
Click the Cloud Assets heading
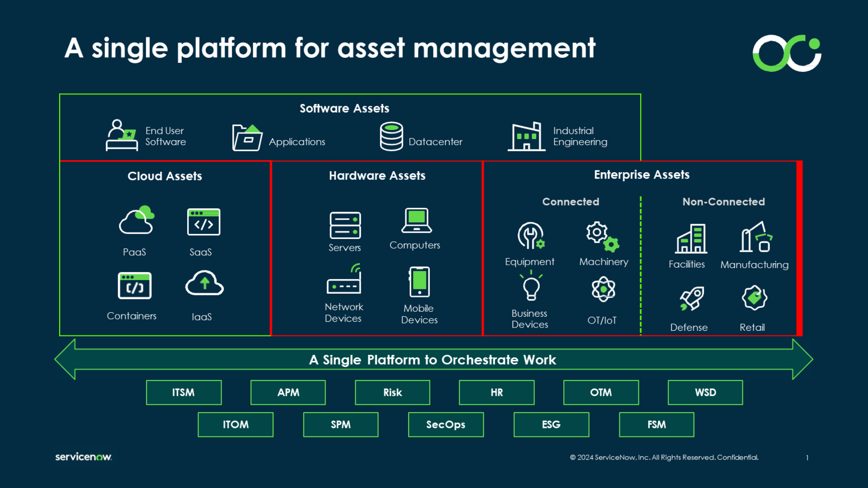(165, 176)
